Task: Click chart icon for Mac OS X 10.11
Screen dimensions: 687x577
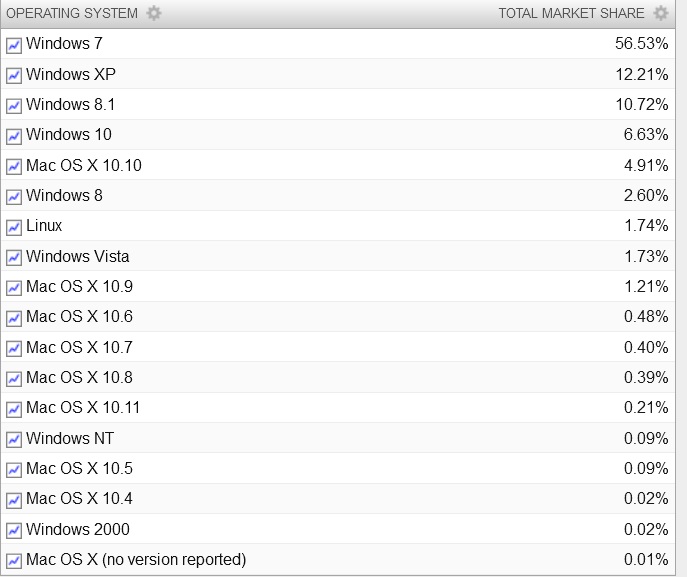Action: pyautogui.click(x=14, y=409)
